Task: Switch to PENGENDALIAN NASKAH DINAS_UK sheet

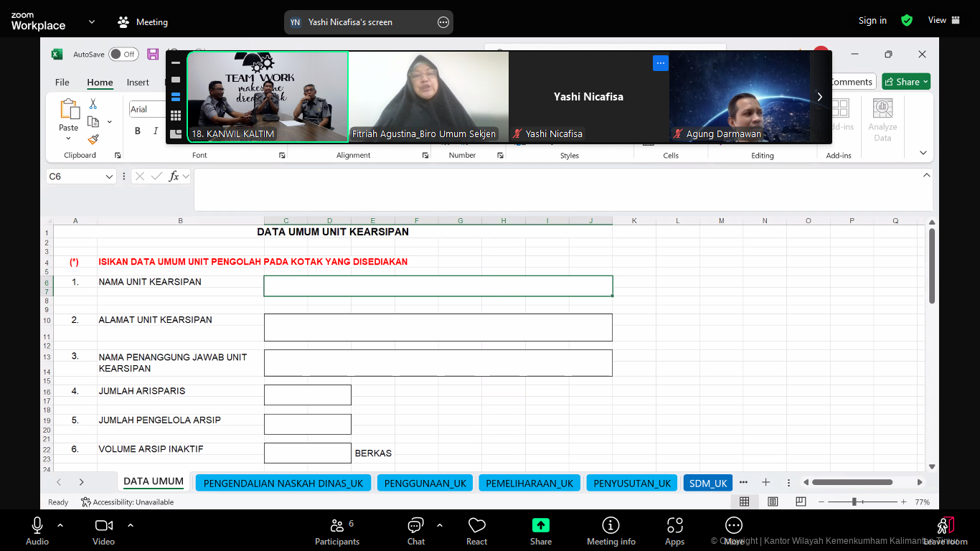Action: 283,483
